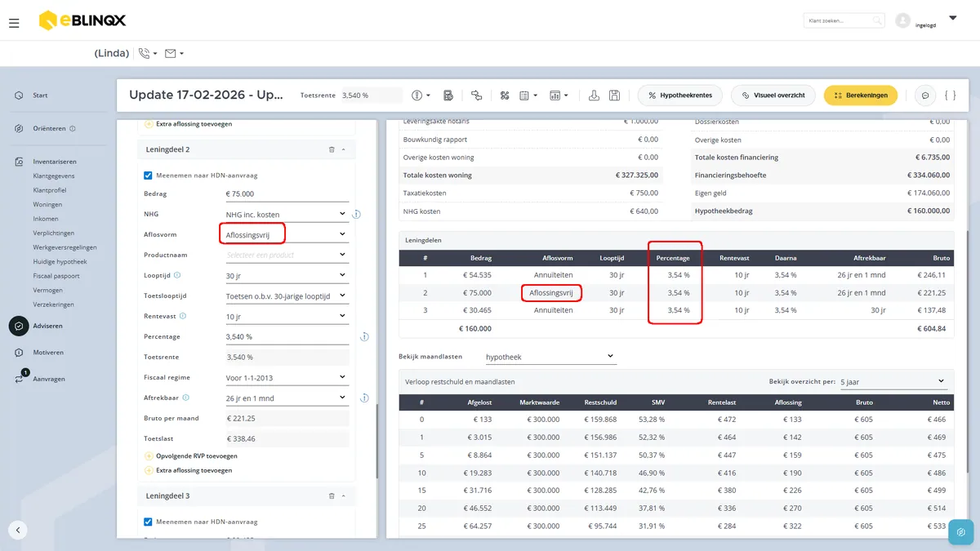Collapse the sidebar with the arrow button
This screenshot has width=980, height=551.
(18, 530)
